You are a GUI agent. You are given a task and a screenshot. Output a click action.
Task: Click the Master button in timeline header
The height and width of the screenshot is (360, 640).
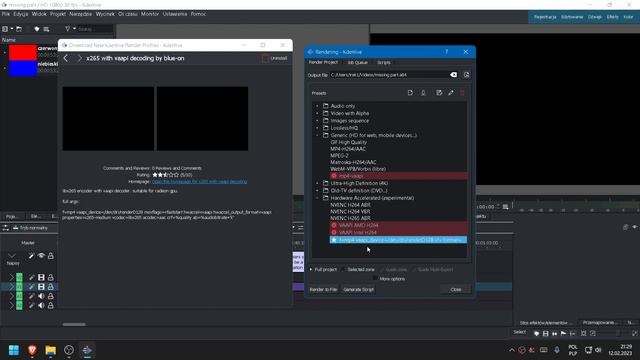[28, 243]
